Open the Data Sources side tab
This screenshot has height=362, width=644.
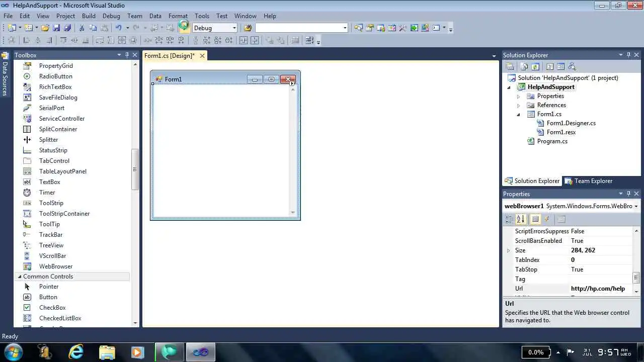pos(5,74)
